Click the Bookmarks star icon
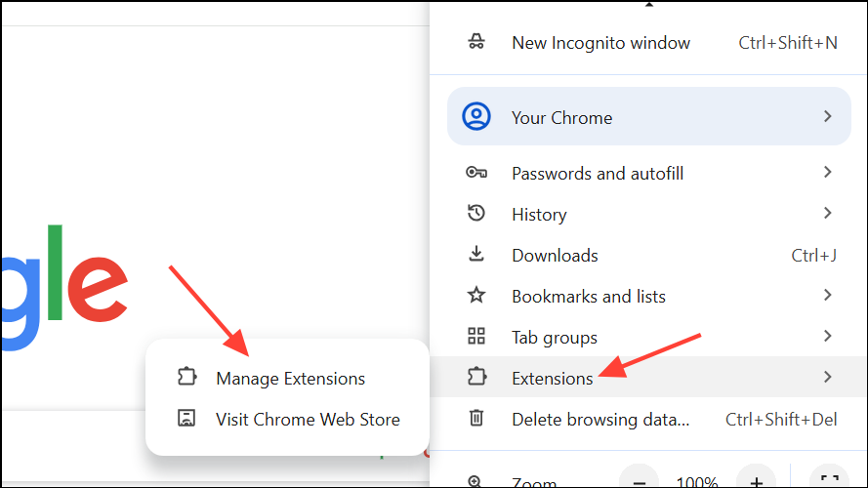The height and width of the screenshot is (488, 868). point(476,296)
